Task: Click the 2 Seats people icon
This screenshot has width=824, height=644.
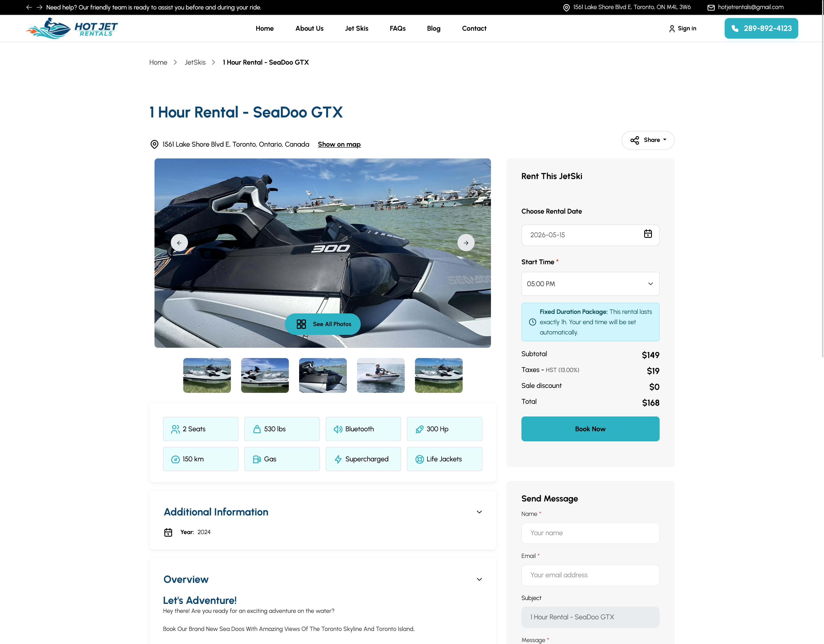Action: (x=176, y=429)
